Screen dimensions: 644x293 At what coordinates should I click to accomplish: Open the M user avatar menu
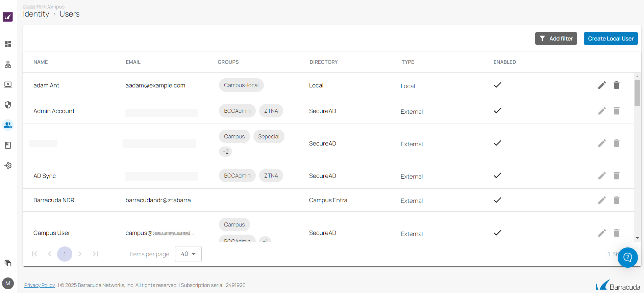pyautogui.click(x=8, y=283)
